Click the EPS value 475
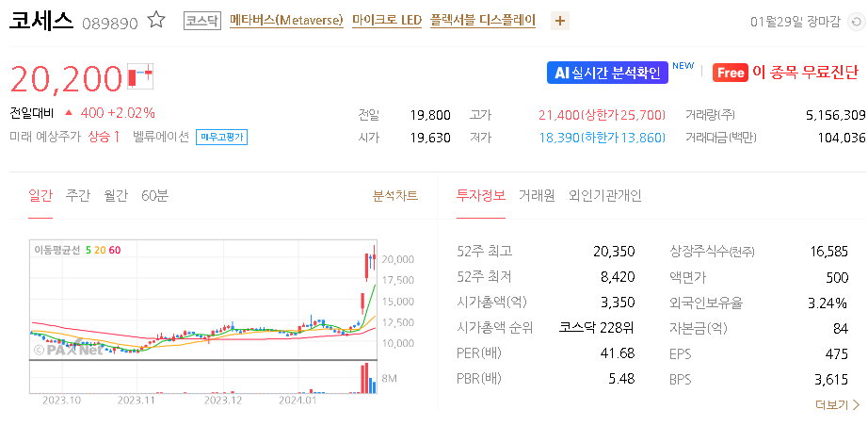This screenshot has height=426, width=868. [837, 353]
